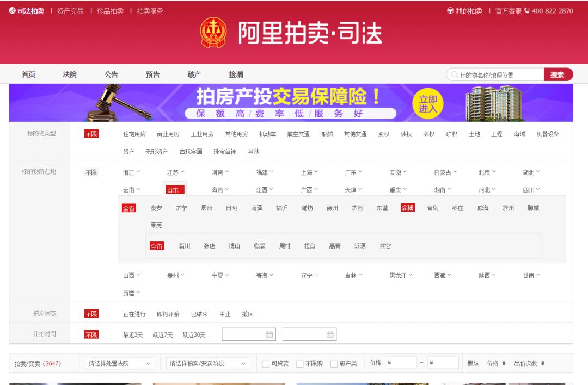Go to 首页 tab
The width and height of the screenshot is (588, 385).
(x=28, y=74)
